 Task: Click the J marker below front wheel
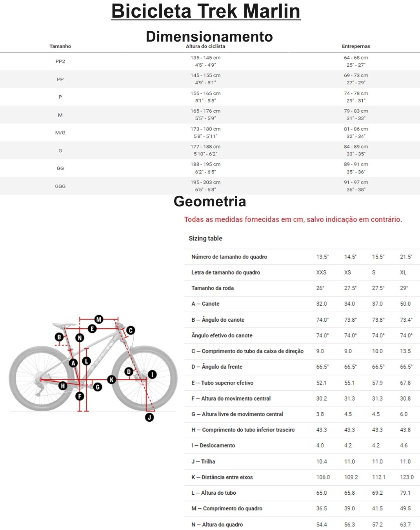[149, 417]
